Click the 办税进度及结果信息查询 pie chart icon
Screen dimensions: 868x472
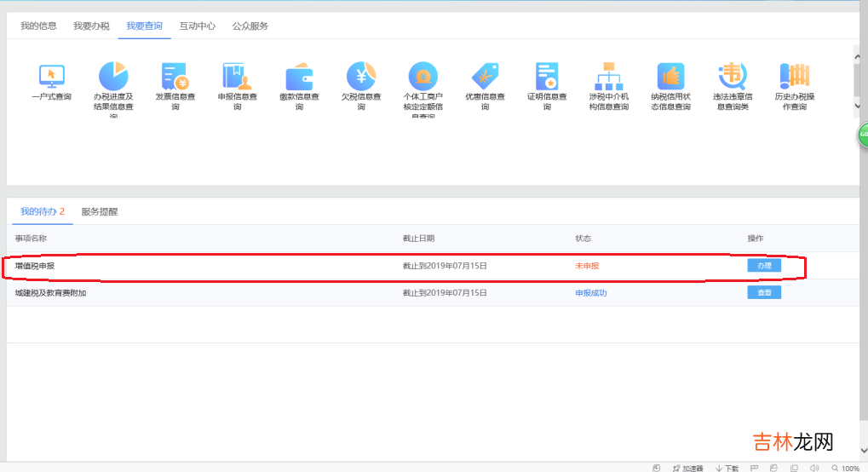point(112,77)
